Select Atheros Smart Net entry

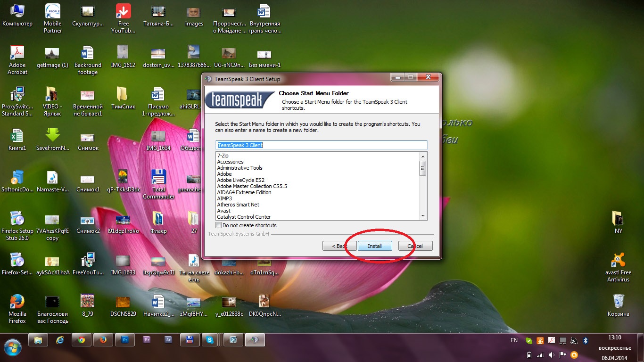tap(238, 205)
